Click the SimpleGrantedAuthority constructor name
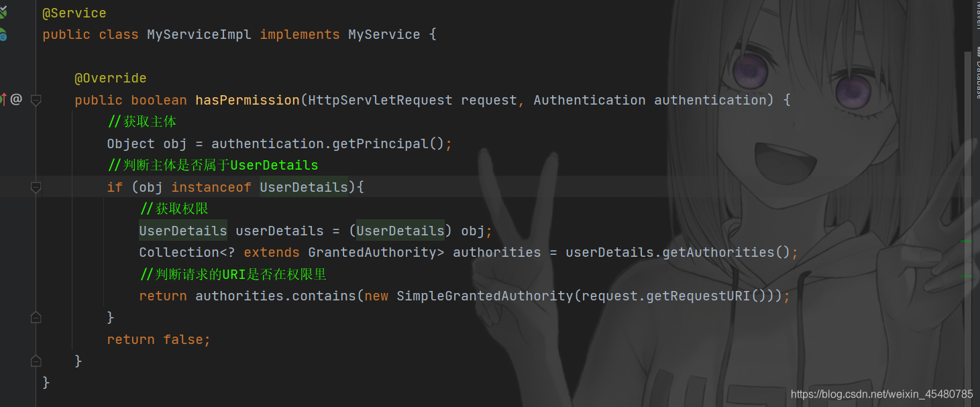 point(485,296)
